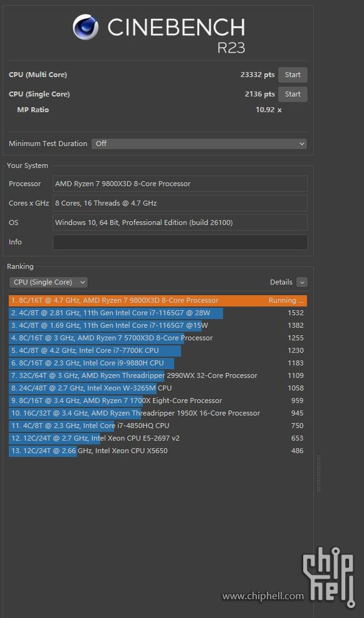Click the Details label in Ranking
The height and width of the screenshot is (618, 364).
point(281,282)
